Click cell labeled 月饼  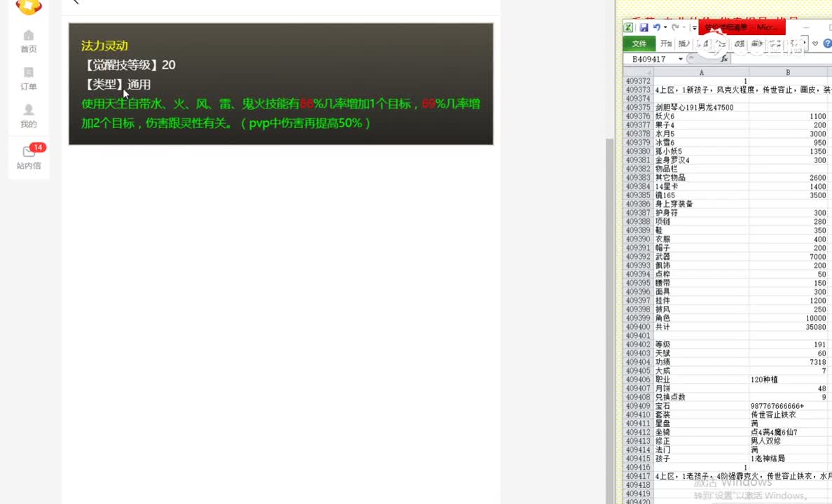(701, 388)
